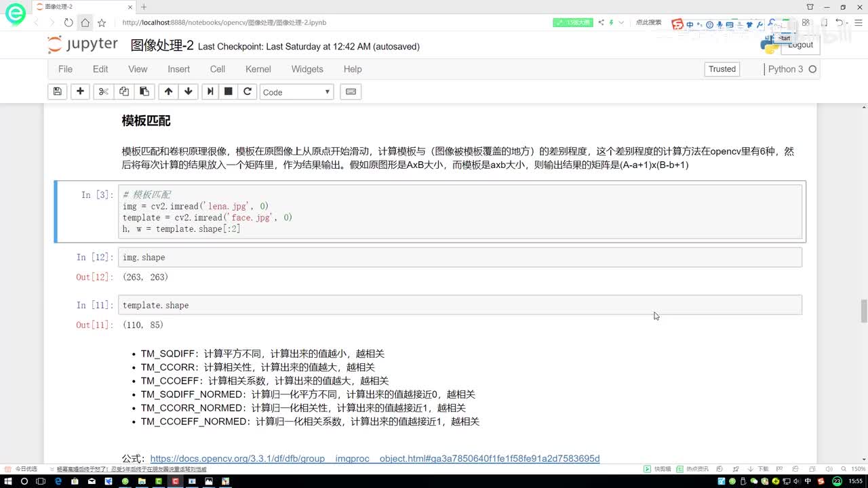Open the command palette keyboard icon
Screen dimensions: 868x488
[351, 91]
